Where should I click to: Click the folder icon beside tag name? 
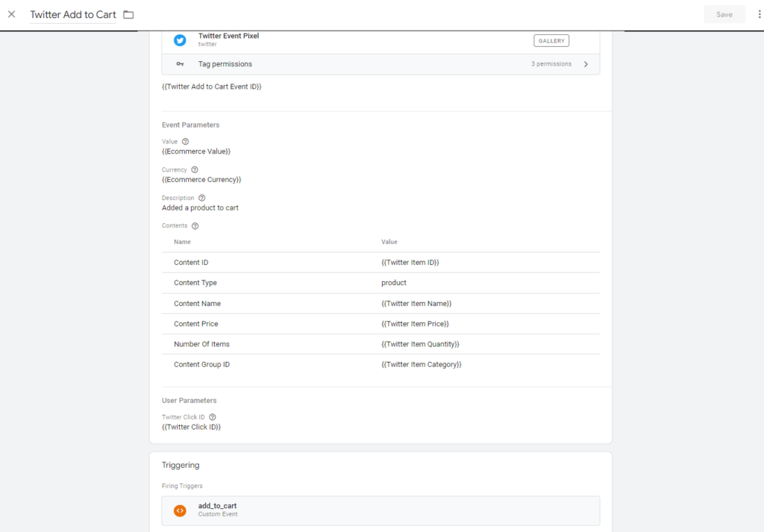(128, 15)
